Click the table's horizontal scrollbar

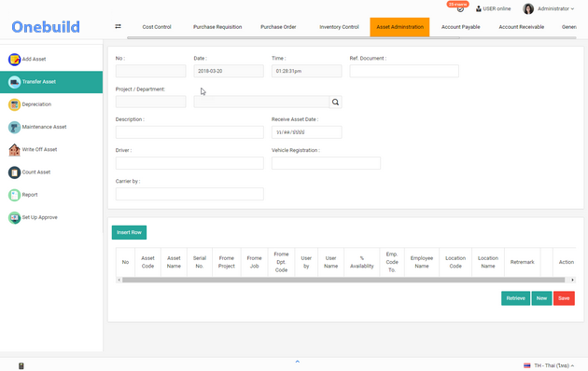pyautogui.click(x=343, y=280)
